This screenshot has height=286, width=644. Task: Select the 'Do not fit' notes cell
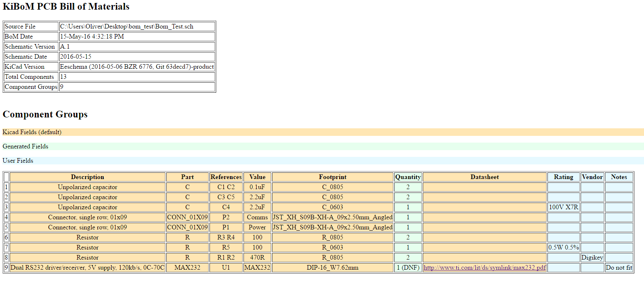coord(619,268)
